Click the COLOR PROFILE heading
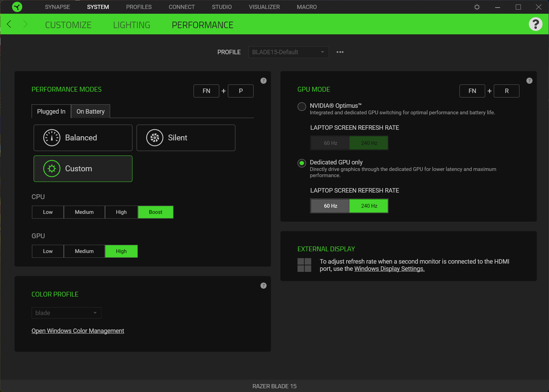 (55, 294)
